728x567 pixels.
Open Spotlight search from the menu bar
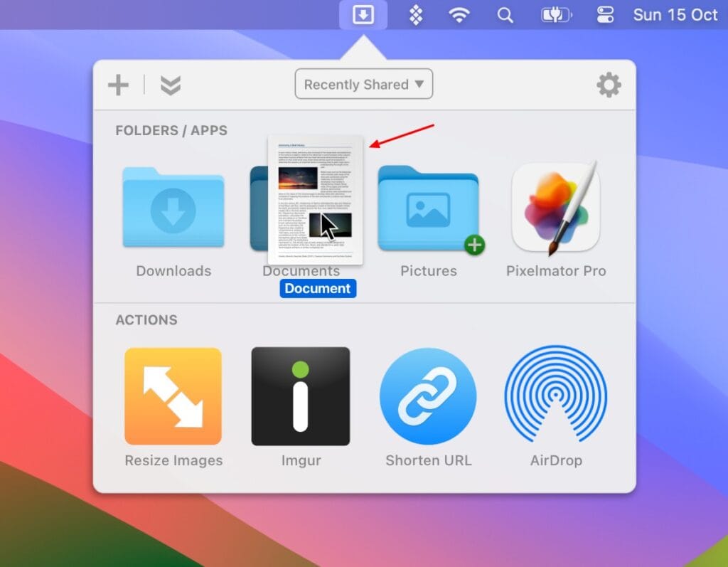(505, 14)
